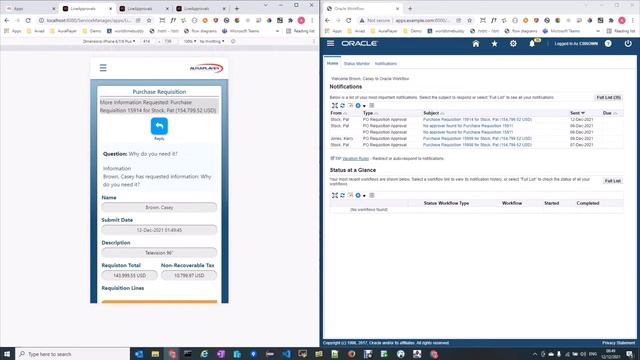This screenshot has height=360, width=640.
Task: Open settings dropdown arrow in Status at a Glance toolbar
Action: [x=364, y=196]
